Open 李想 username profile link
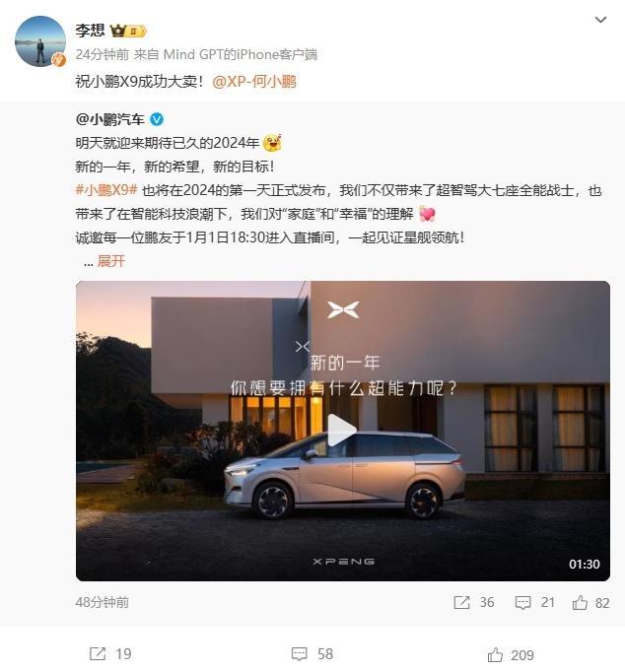Image resolution: width=625 pixels, height=672 pixels. click(x=90, y=31)
